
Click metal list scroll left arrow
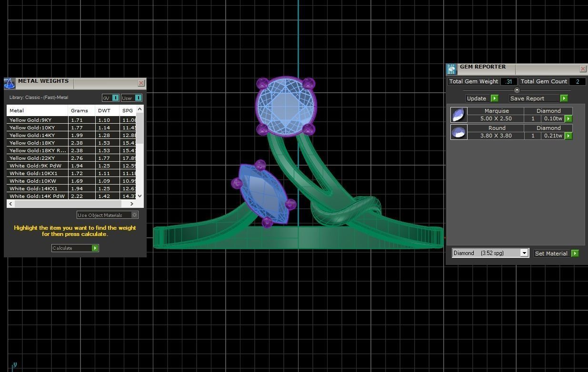(10, 204)
